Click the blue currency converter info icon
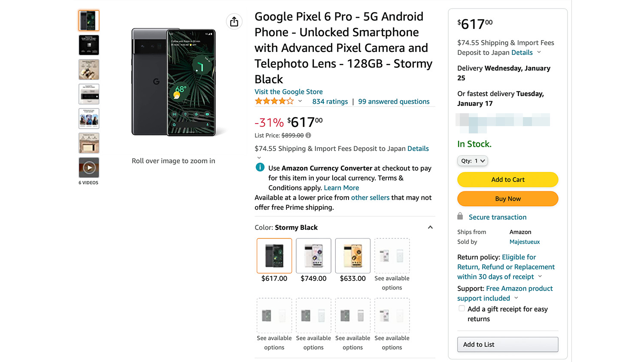Screen dimensions: 644x362 click(260, 167)
